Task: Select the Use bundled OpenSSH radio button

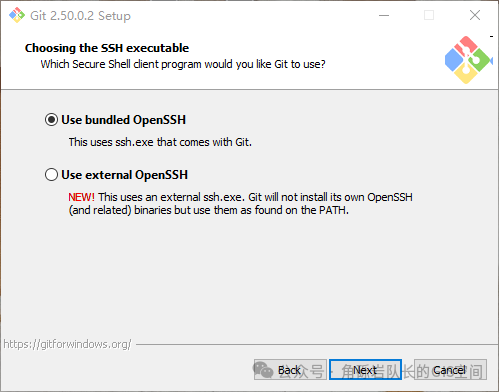Action: coord(51,120)
